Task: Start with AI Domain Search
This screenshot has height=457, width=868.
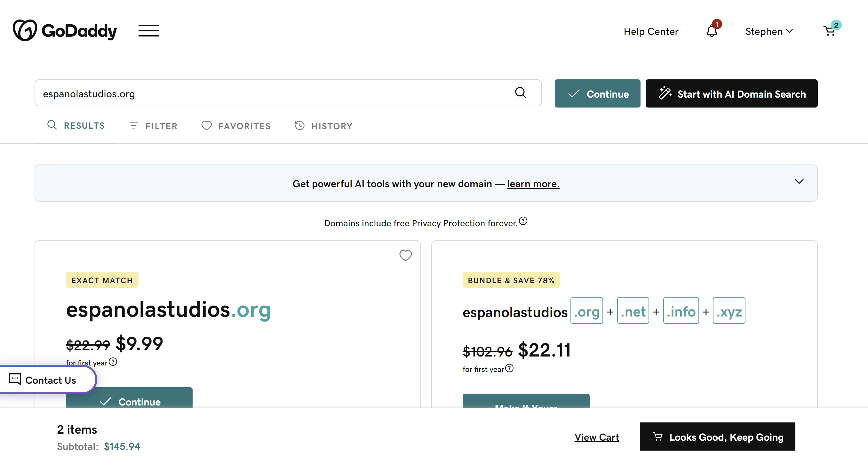Action: click(731, 94)
